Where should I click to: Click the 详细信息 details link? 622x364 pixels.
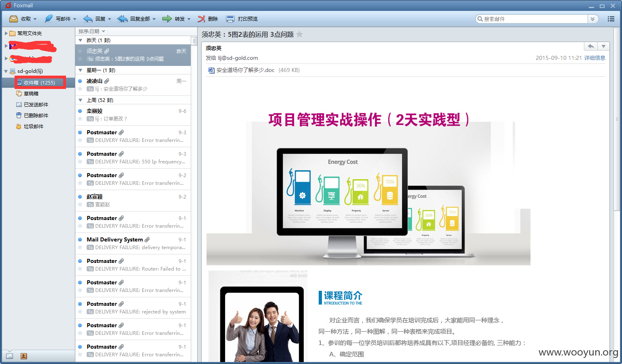[595, 58]
